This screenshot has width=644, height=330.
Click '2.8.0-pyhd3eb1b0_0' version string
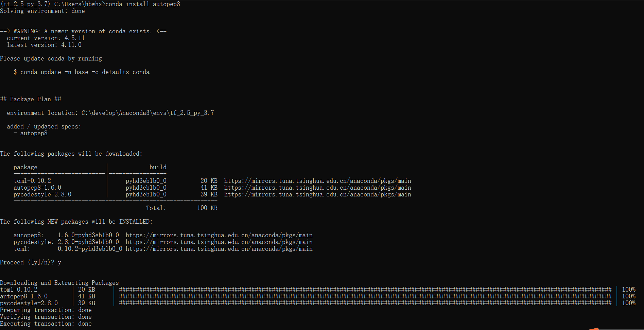(88, 242)
